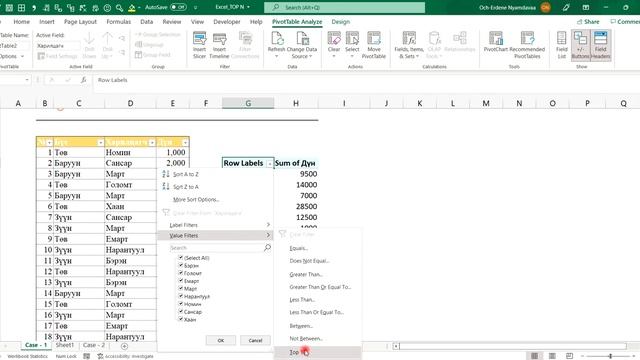640x360 pixels.
Task: Open the Дүн column filter dropdown
Action: click(185, 142)
